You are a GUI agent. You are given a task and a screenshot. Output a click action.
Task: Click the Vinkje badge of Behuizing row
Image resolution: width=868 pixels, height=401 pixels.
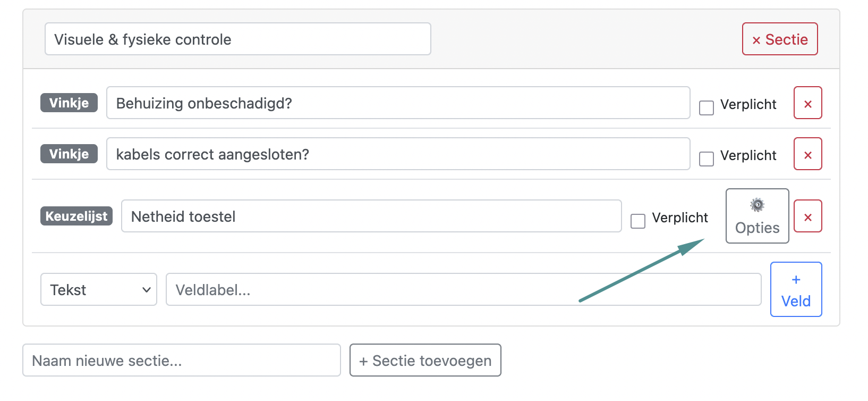(69, 103)
